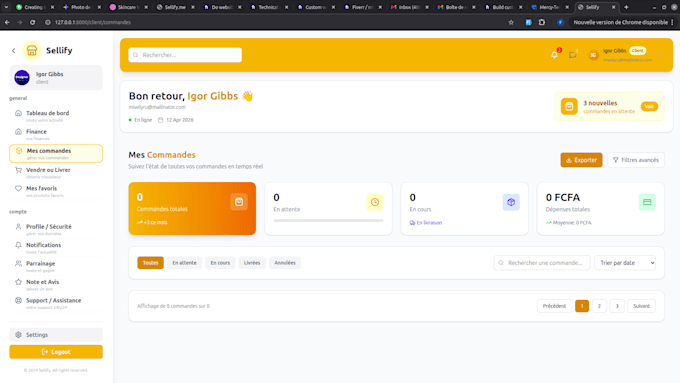Viewport: 680px width, 383px height.
Task: Open Filtres avancés
Action: [636, 160]
